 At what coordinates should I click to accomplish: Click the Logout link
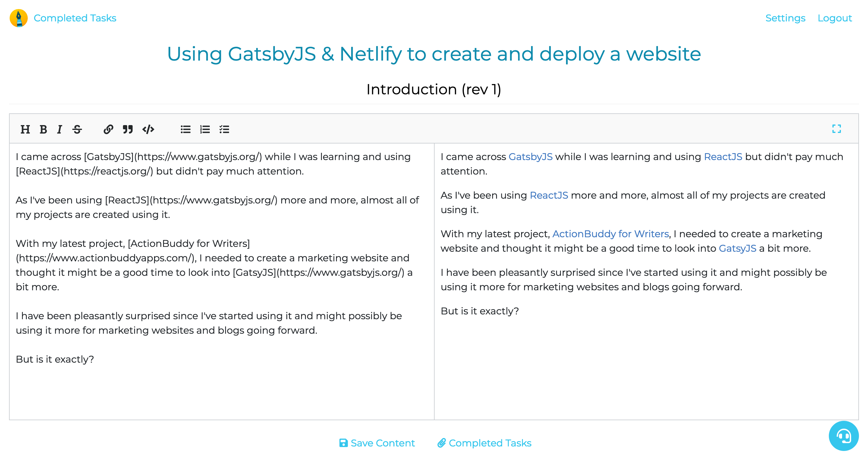coord(834,18)
